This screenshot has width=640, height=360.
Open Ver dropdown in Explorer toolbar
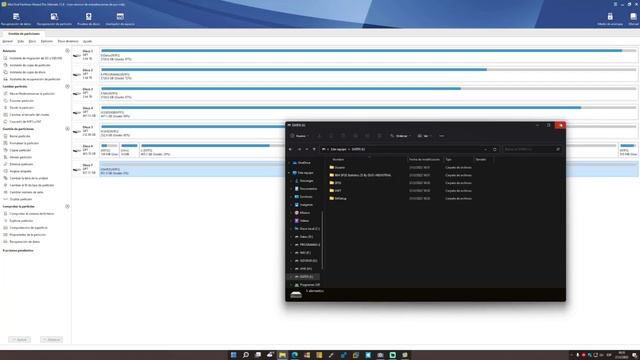coord(424,136)
